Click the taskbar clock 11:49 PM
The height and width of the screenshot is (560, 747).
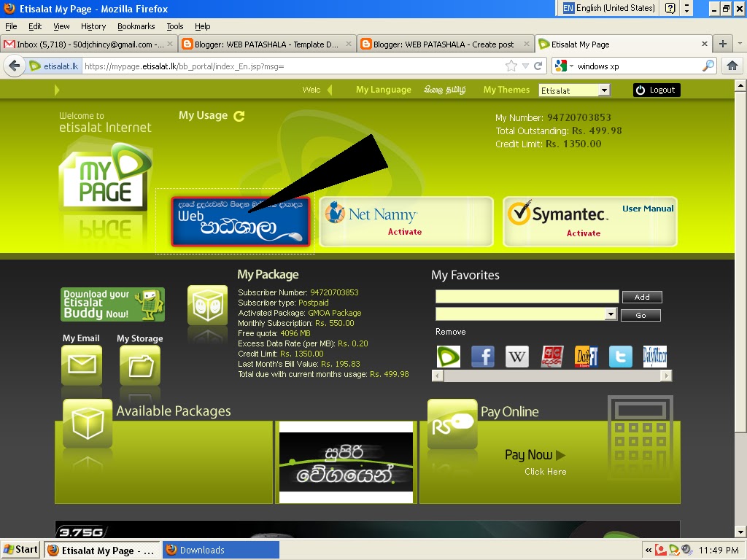(x=719, y=550)
